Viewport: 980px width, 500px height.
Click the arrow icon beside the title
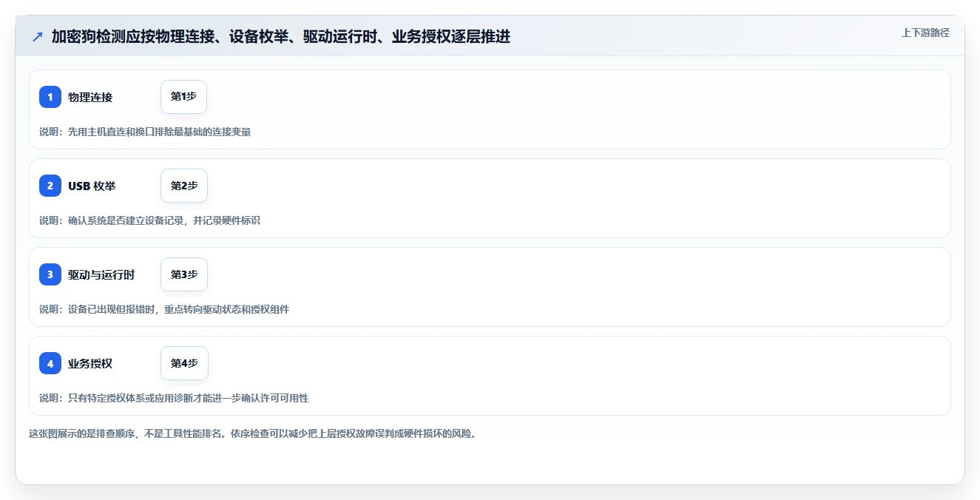click(x=38, y=36)
